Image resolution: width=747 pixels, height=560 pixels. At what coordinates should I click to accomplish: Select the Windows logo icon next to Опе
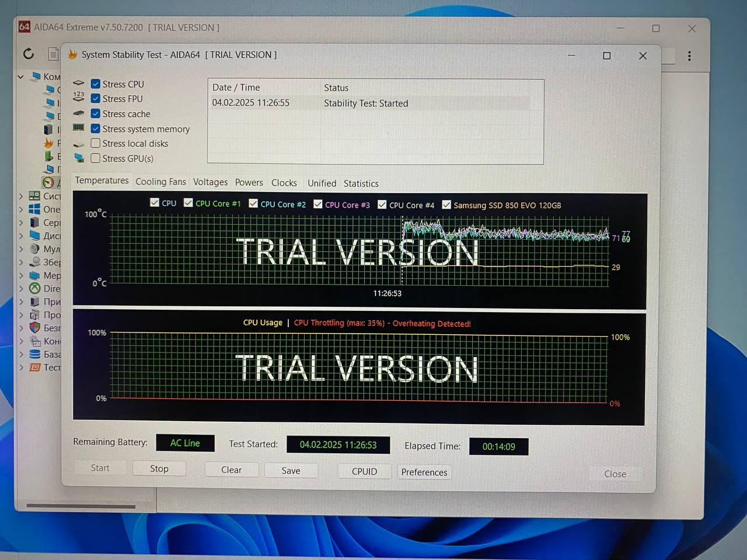34,209
